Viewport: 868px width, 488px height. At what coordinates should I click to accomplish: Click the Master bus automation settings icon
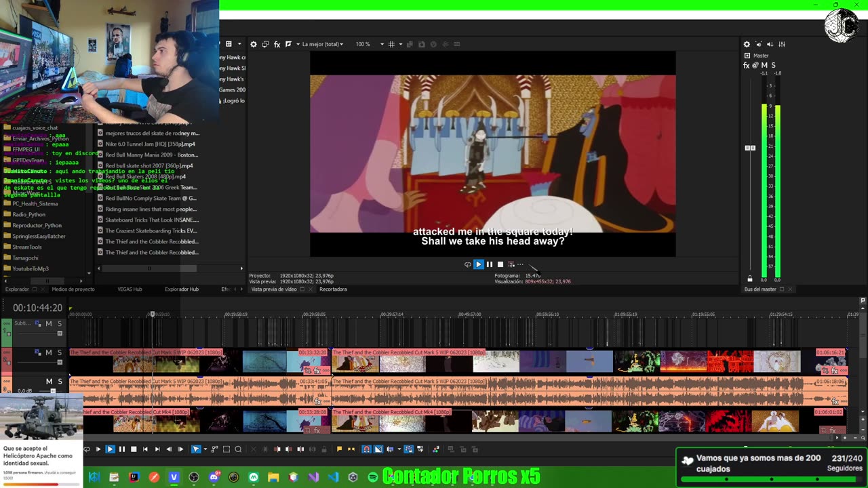755,65
